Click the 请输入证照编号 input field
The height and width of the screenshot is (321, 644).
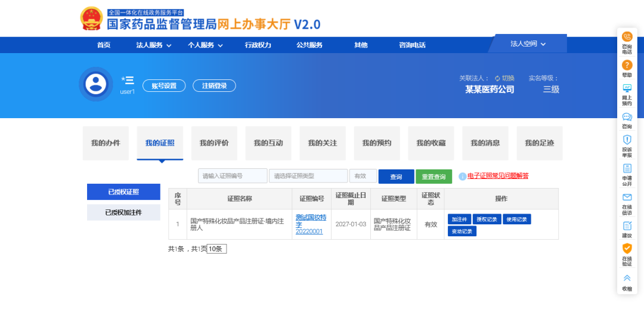click(x=233, y=176)
